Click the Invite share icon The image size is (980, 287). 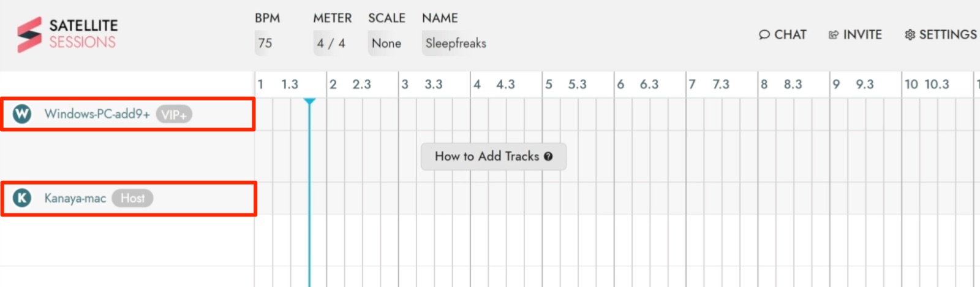pos(833,35)
